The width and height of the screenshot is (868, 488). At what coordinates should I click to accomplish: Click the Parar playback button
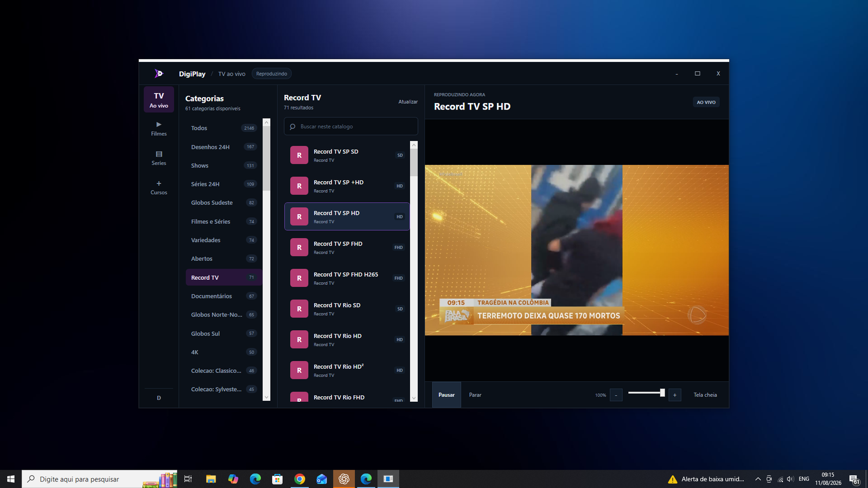point(475,395)
